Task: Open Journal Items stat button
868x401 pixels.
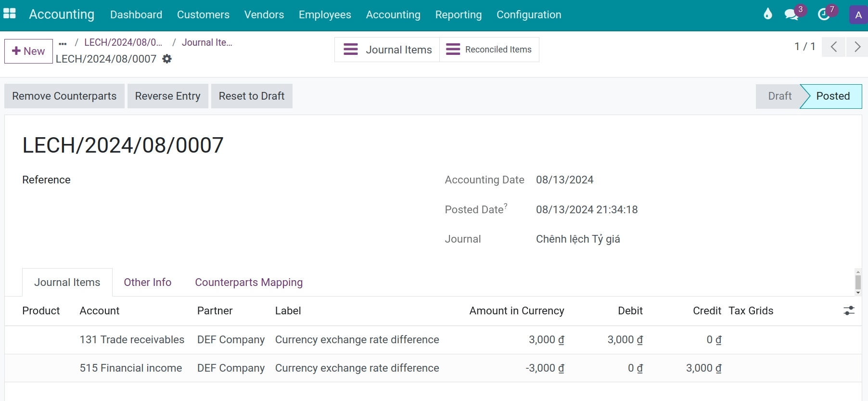Action: point(387,50)
